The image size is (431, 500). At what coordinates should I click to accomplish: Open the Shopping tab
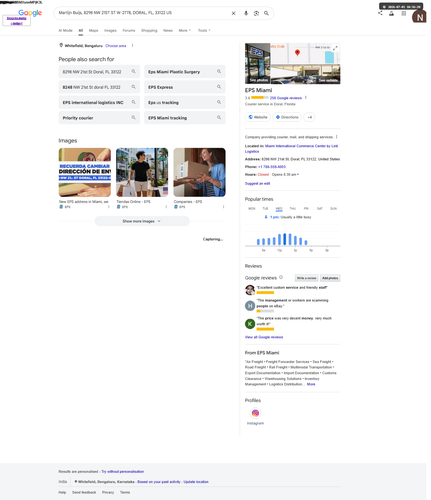click(x=149, y=30)
